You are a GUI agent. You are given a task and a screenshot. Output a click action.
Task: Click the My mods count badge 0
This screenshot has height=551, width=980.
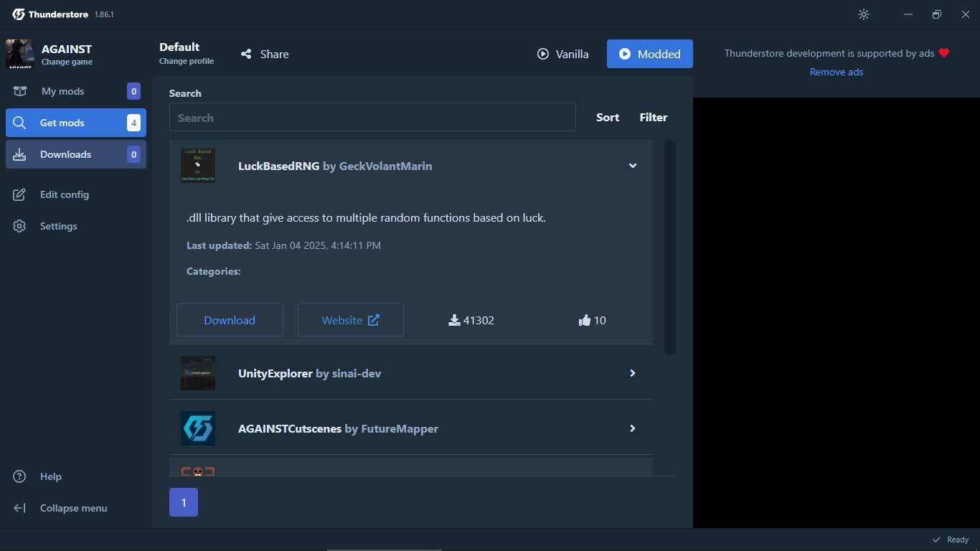point(133,91)
